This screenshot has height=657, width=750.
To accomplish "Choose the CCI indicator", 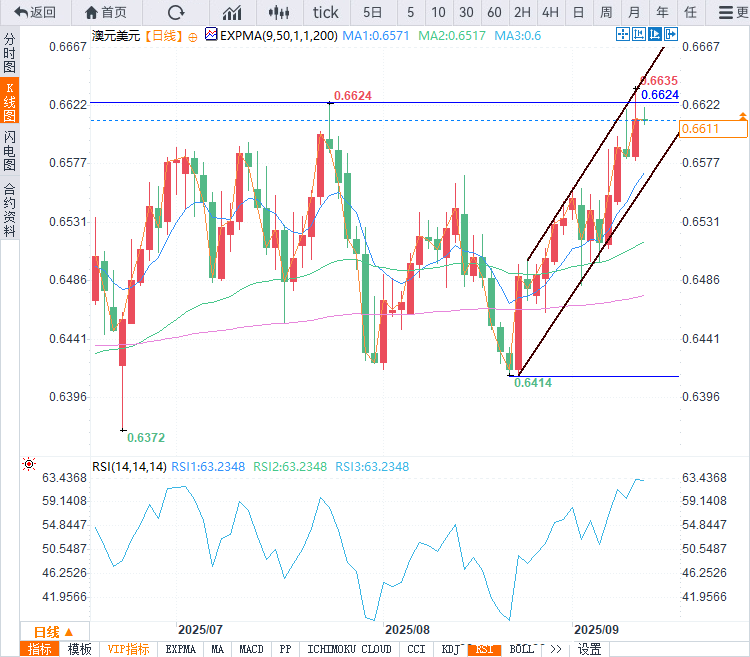I will [416, 649].
